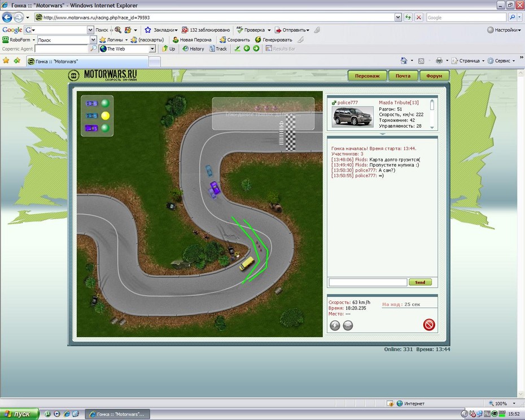The width and height of the screenshot is (525, 420).
Task: Click the refresh page icon
Action: [408, 17]
